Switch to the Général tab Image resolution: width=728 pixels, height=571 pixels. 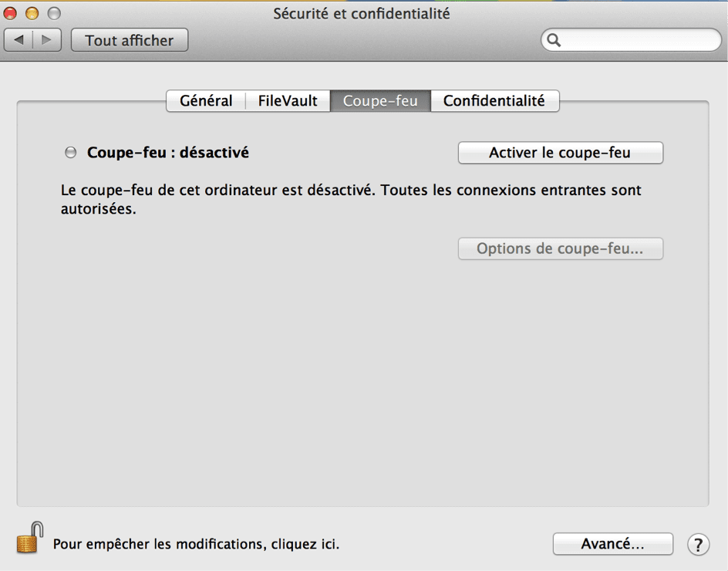pyautogui.click(x=206, y=101)
